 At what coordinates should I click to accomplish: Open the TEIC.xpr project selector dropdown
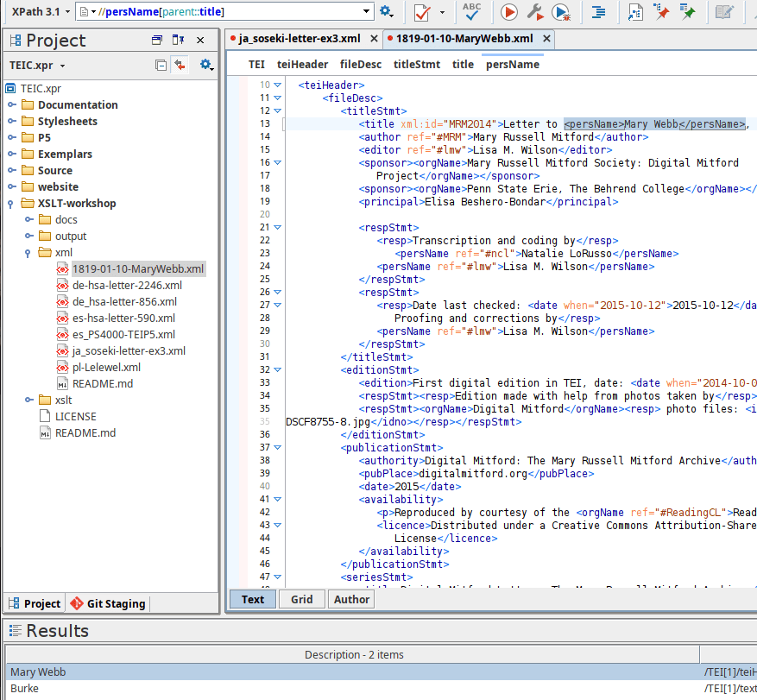37,66
